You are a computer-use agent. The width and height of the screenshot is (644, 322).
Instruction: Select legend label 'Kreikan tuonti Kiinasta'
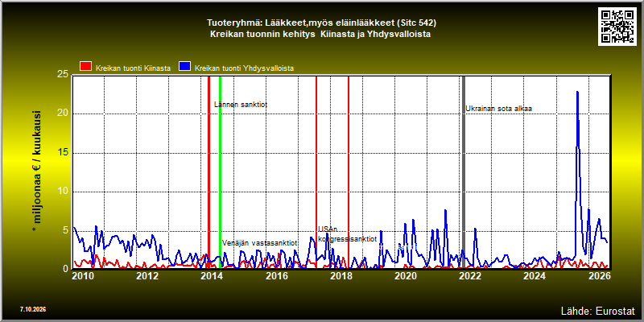click(x=133, y=68)
